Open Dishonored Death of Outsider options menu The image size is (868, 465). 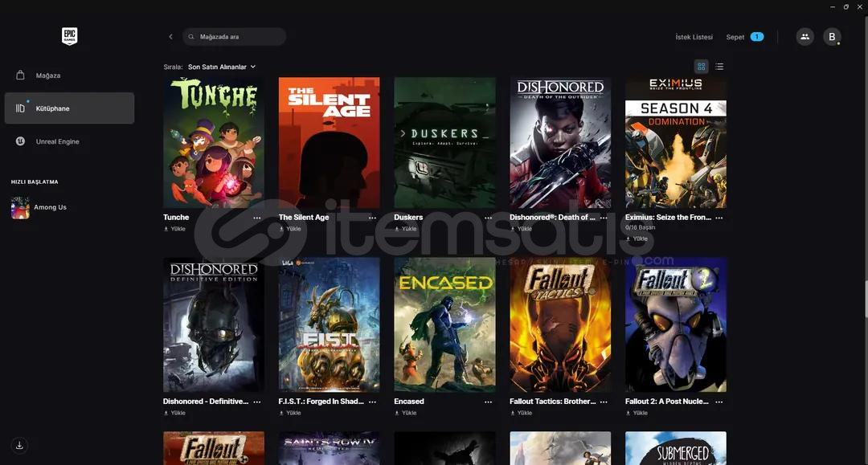604,218
